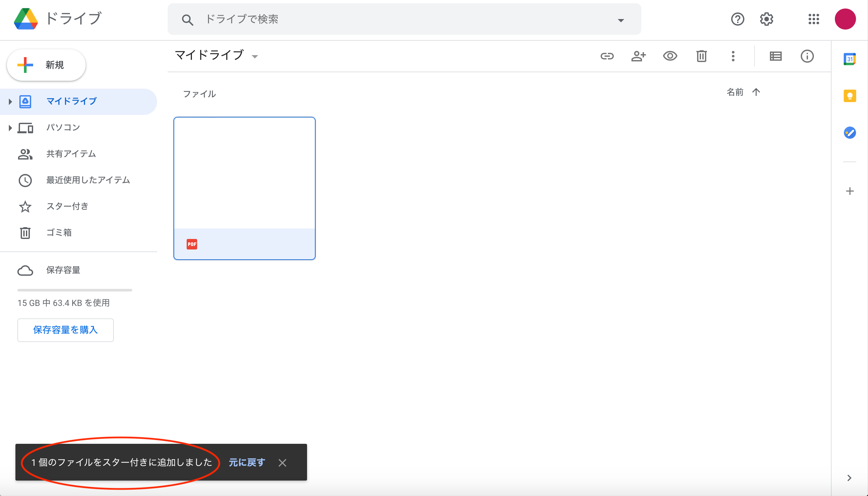Click the share add-person icon

(638, 56)
